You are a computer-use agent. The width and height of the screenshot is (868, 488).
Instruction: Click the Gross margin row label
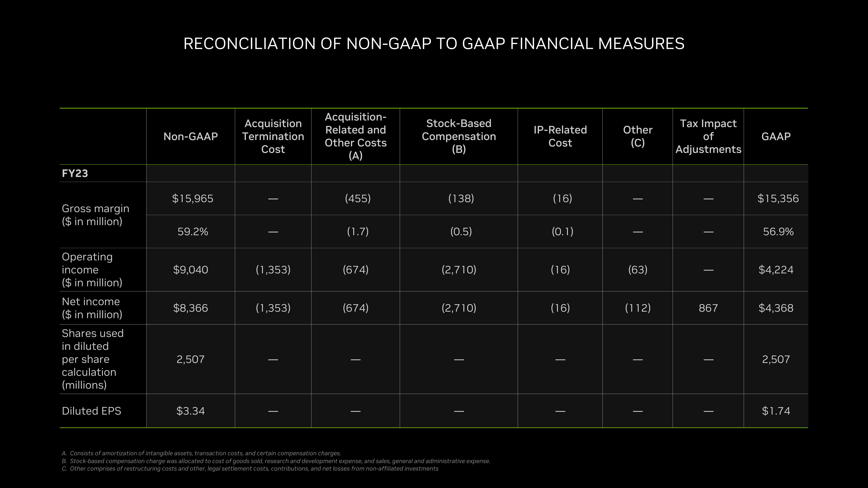(95, 215)
